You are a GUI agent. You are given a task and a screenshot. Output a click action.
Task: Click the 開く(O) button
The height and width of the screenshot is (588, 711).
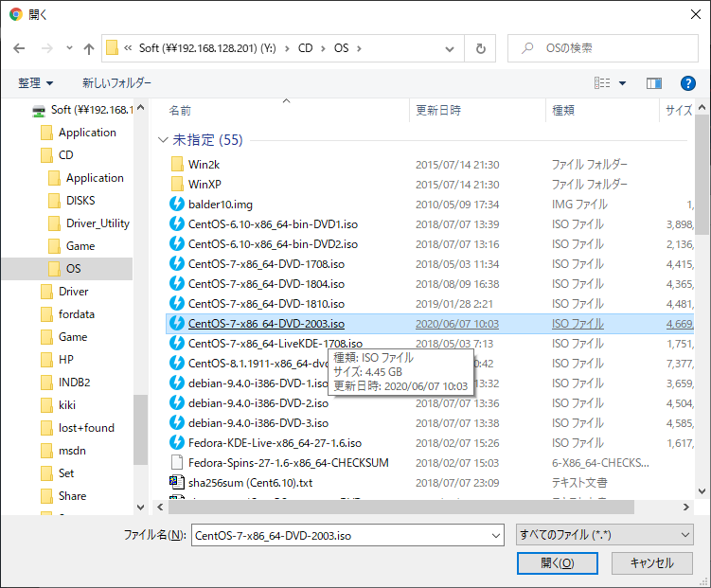(x=558, y=563)
